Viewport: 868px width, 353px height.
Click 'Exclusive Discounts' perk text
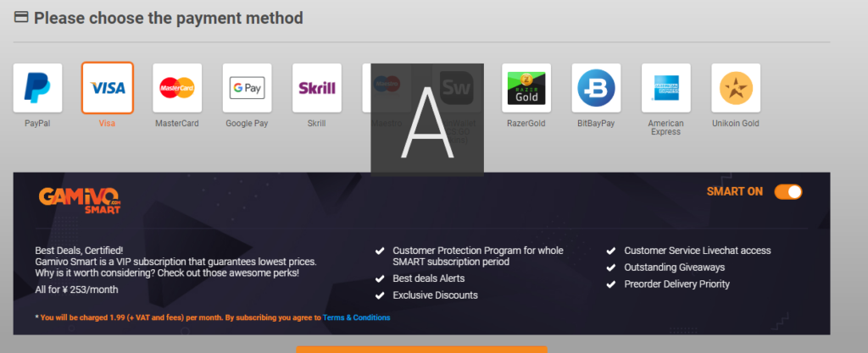435,295
